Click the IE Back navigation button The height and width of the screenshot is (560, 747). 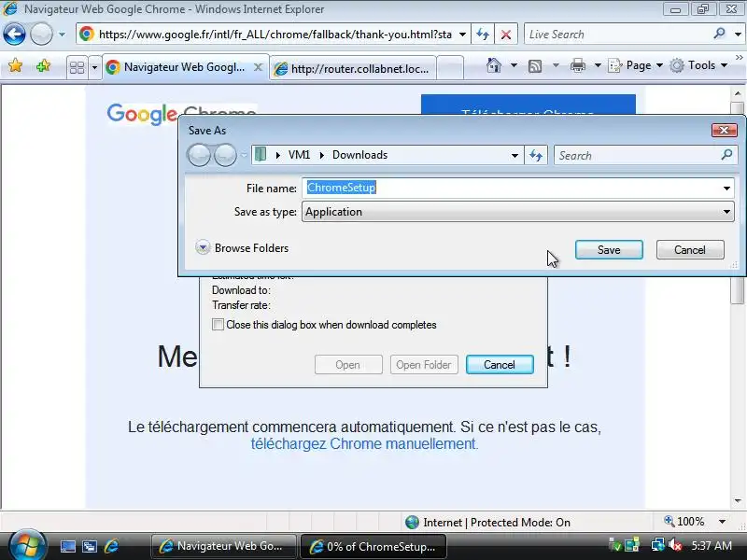coord(14,35)
